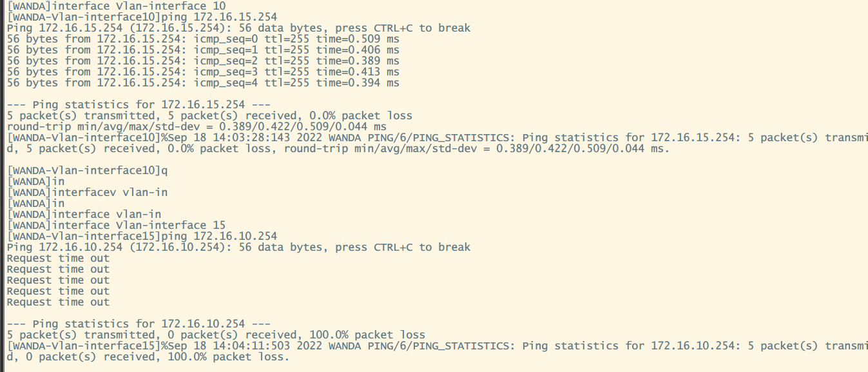868x372 pixels.
Task: Click the icmp_seq=0 ping reply line
Action: coord(203,39)
